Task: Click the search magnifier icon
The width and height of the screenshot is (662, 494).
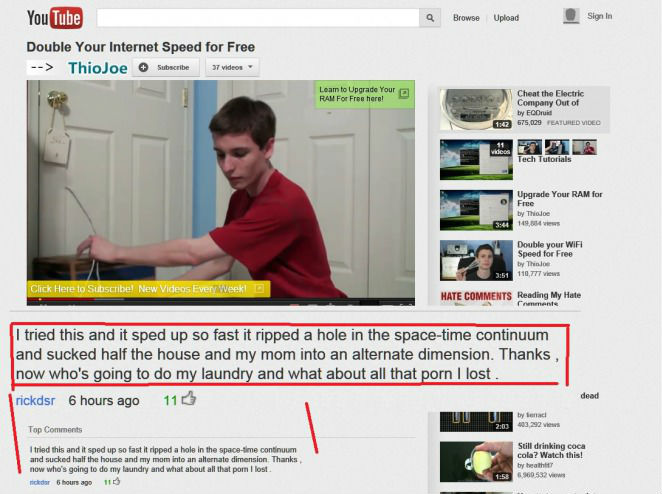Action: [430, 18]
